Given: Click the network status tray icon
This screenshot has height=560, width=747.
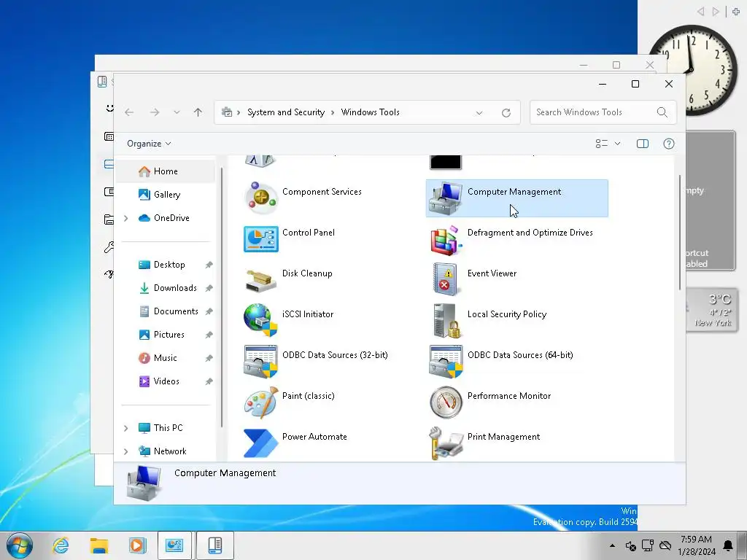Looking at the screenshot, I should (x=648, y=545).
